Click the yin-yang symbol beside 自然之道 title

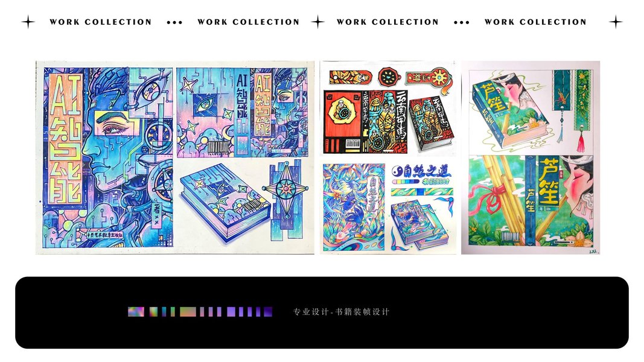[x=397, y=171]
